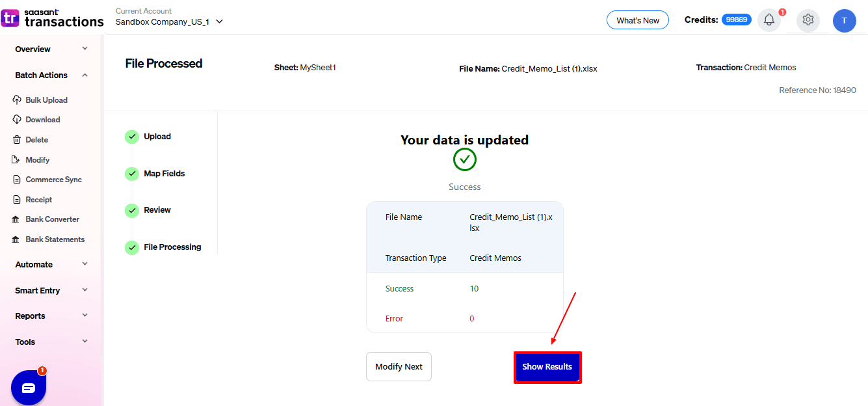Open Bank Statements from the sidebar
The height and width of the screenshot is (406, 868).
click(x=55, y=239)
